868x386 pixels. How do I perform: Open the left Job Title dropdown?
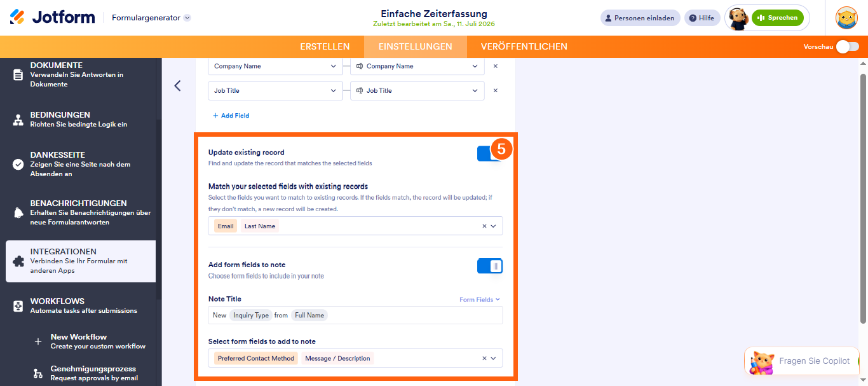point(275,91)
